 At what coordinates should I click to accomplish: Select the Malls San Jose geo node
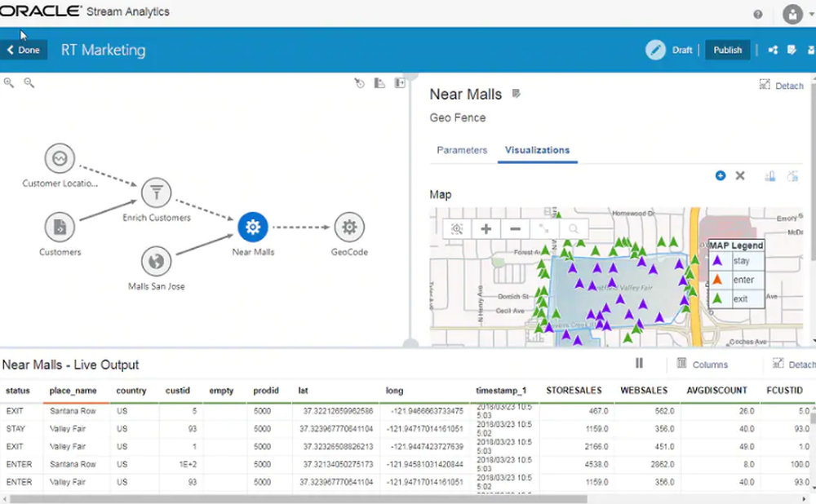156,261
